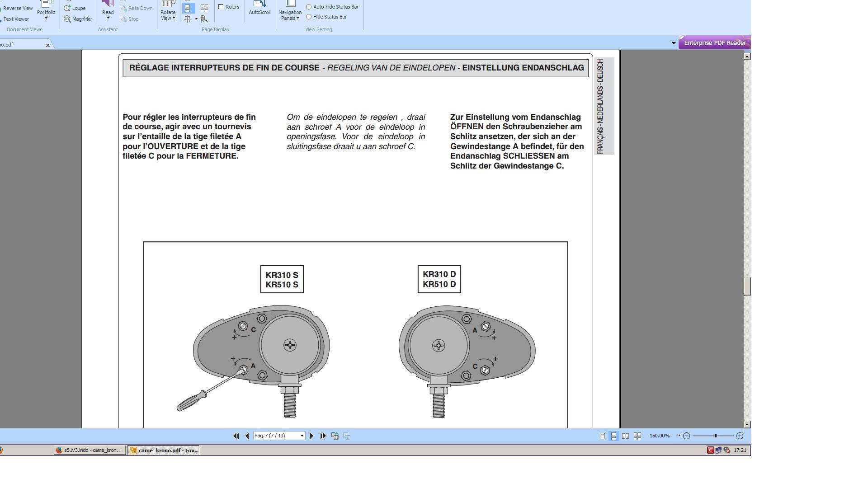Image resolution: width=868 pixels, height=488 pixels.
Task: Select Auto-hide Status Bar option
Action: point(309,7)
